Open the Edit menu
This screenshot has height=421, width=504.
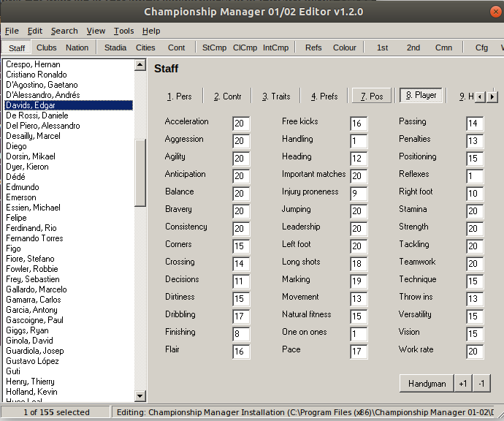(35, 31)
